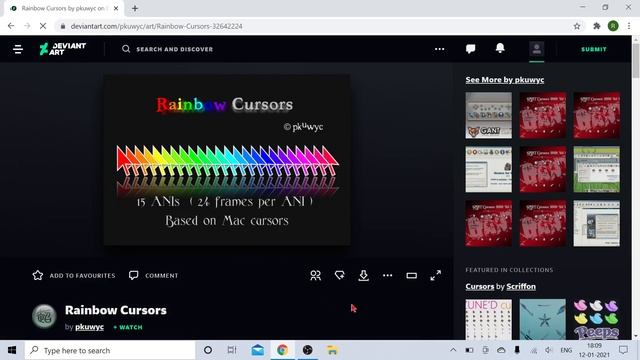Open the Windows Start menu
Screen dimensions: 640x360
click(x=12, y=350)
